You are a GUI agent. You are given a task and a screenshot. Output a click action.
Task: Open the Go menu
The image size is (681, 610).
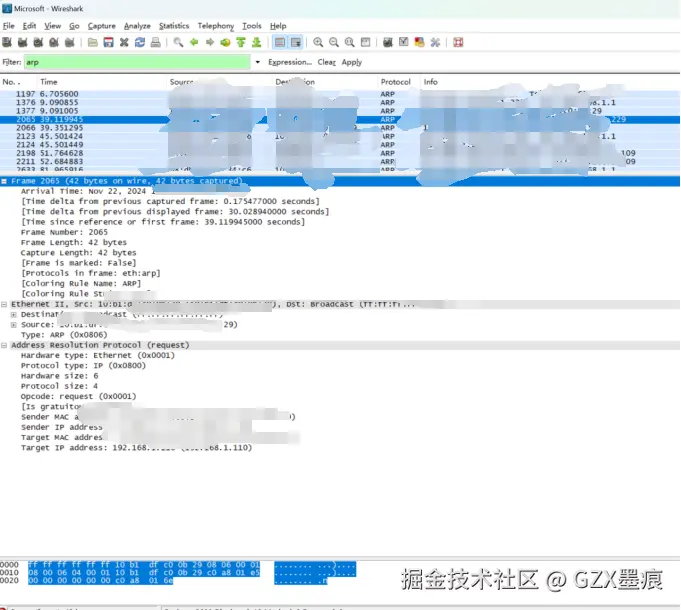(74, 26)
